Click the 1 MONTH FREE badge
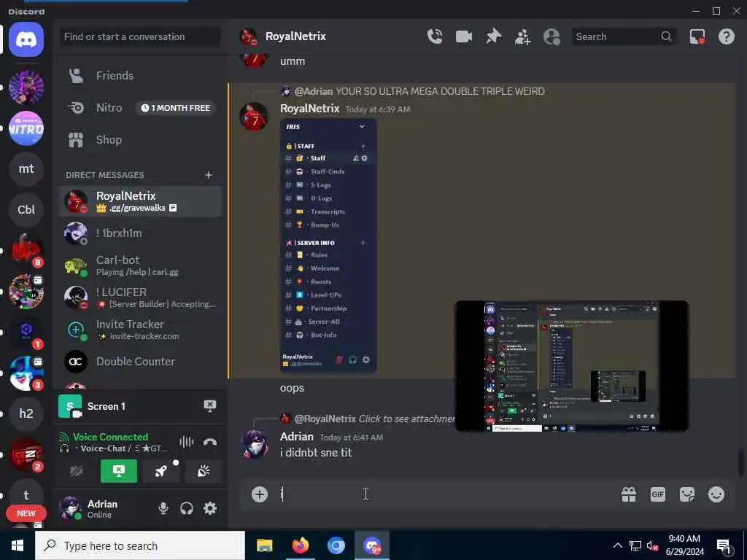747x560 pixels. [x=176, y=108]
